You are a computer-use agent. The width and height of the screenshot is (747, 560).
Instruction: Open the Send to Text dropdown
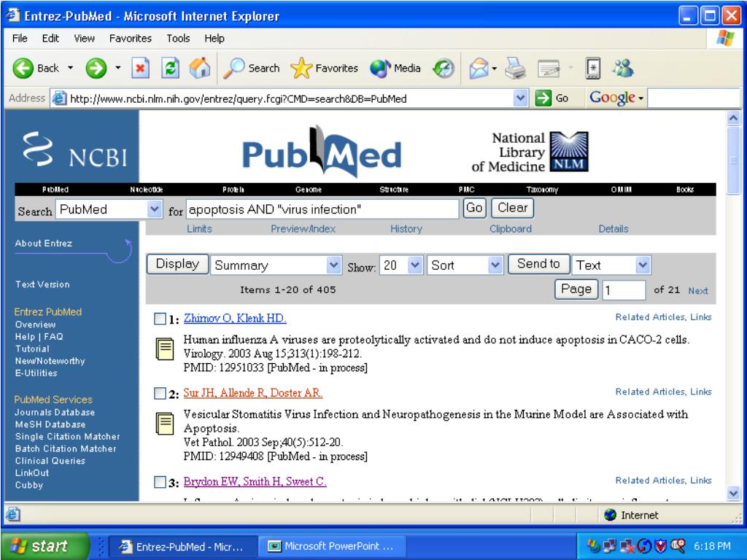(x=643, y=265)
